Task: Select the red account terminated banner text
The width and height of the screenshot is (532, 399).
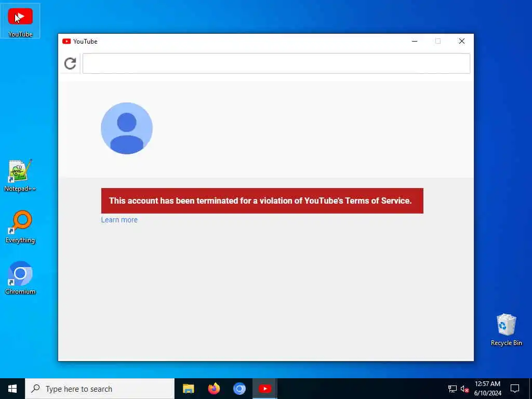Action: (260, 201)
